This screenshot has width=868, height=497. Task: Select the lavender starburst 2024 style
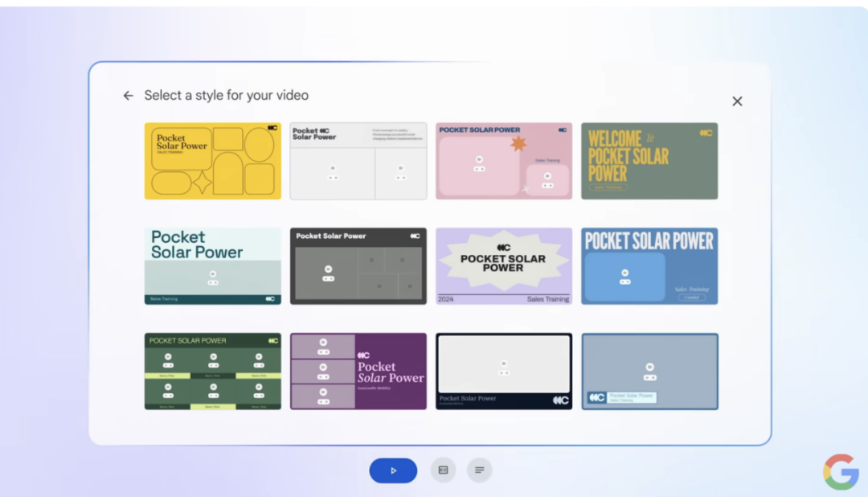pos(504,266)
